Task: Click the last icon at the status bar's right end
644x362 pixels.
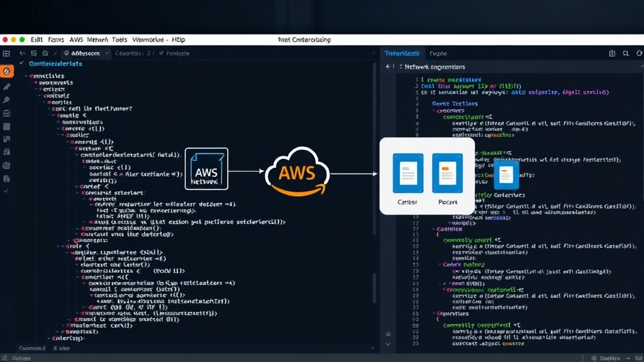Action: click(x=638, y=358)
